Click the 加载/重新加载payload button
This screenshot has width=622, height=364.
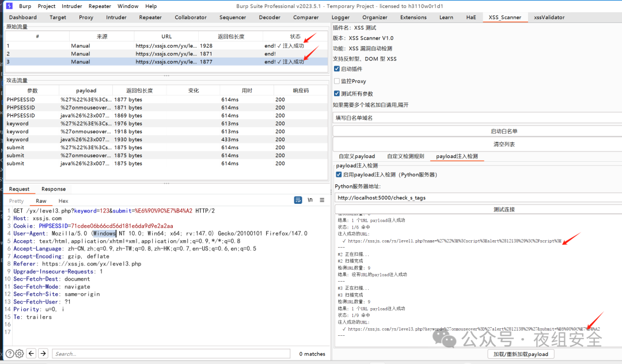520,354
